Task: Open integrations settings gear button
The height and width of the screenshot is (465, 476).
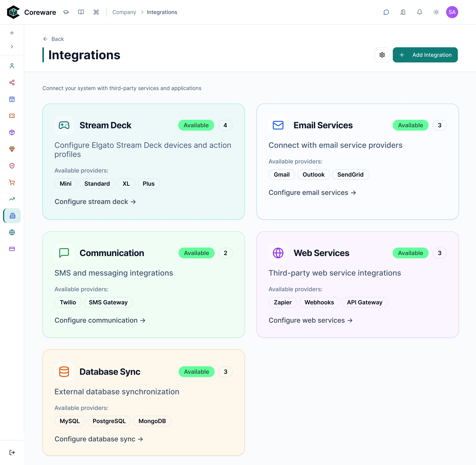Action: pyautogui.click(x=382, y=55)
